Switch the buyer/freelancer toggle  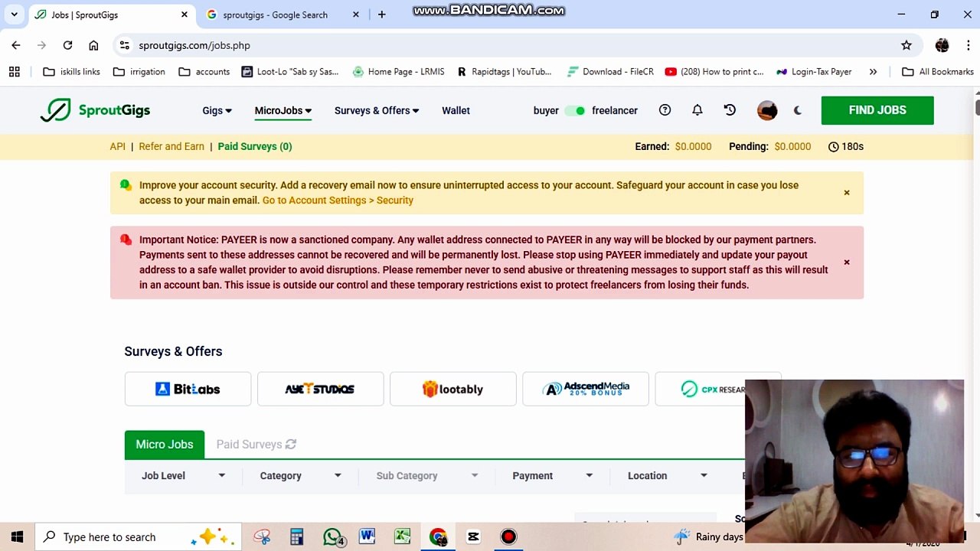coord(575,111)
